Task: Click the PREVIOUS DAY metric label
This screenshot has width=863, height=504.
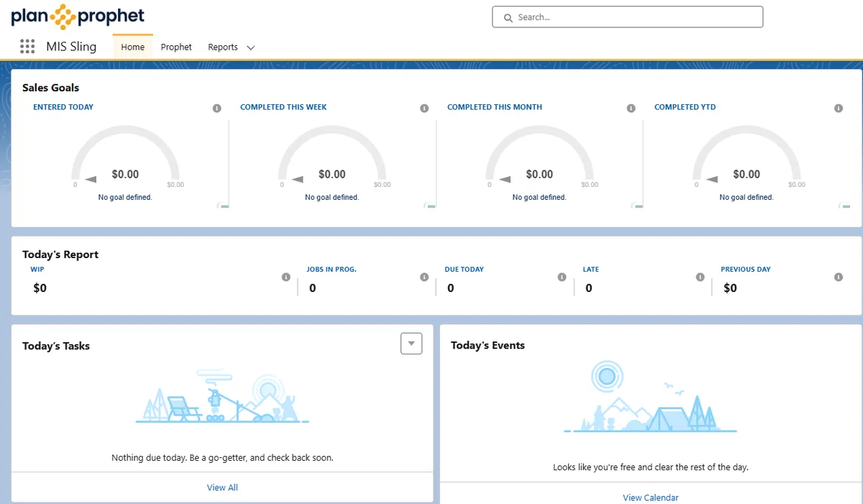Action: 746,270
